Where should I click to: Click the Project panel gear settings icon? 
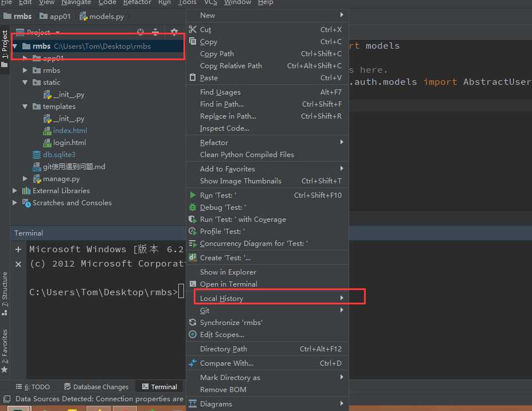click(174, 32)
